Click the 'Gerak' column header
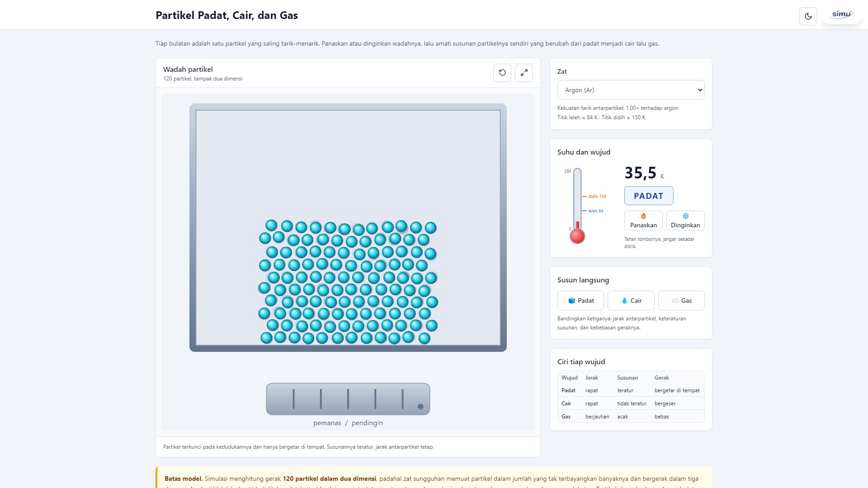Screen dimensions: 868x488 pos(661,378)
